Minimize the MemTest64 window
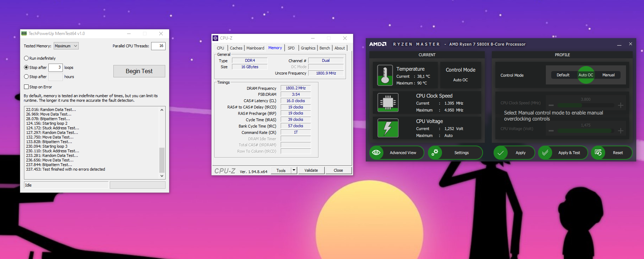 tap(129, 34)
